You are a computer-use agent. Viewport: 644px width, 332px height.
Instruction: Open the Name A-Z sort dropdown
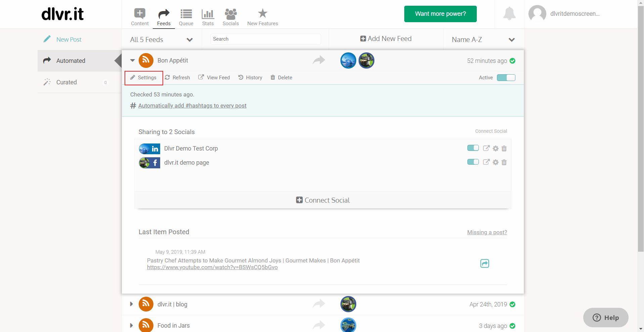[484, 40]
